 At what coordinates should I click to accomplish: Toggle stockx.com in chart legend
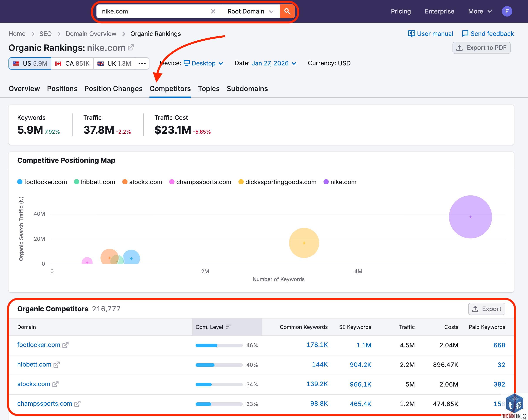[142, 182]
